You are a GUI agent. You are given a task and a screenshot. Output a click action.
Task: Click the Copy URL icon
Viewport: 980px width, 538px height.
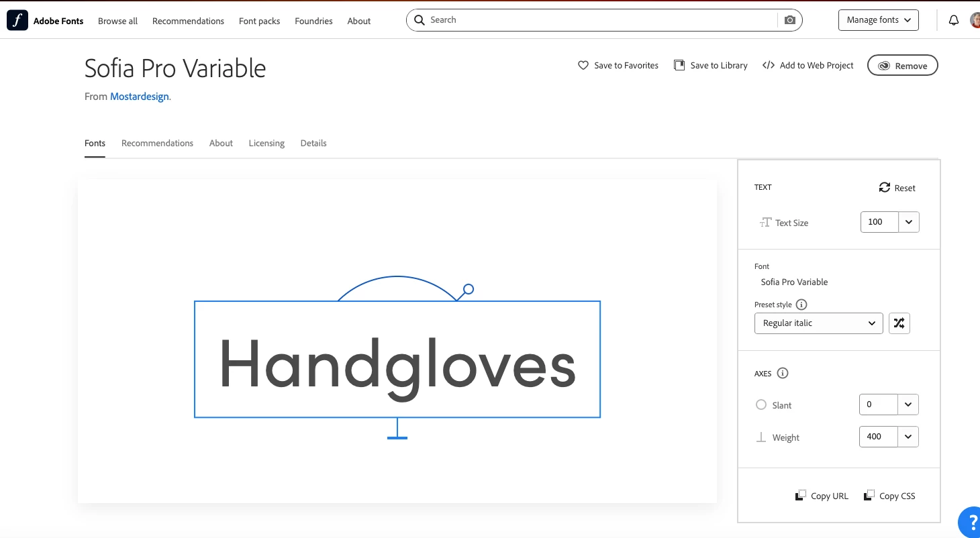[801, 496]
